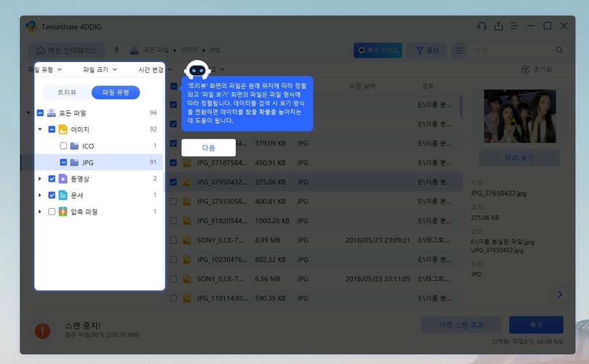
Task: Switch to 파일 유형 tab
Action: [x=116, y=93]
